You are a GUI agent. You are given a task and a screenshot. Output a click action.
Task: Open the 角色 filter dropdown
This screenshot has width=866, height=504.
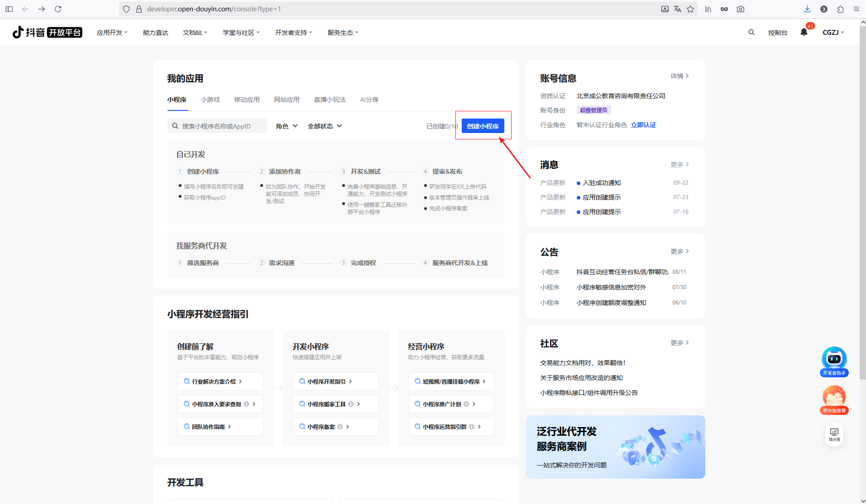[x=286, y=126]
